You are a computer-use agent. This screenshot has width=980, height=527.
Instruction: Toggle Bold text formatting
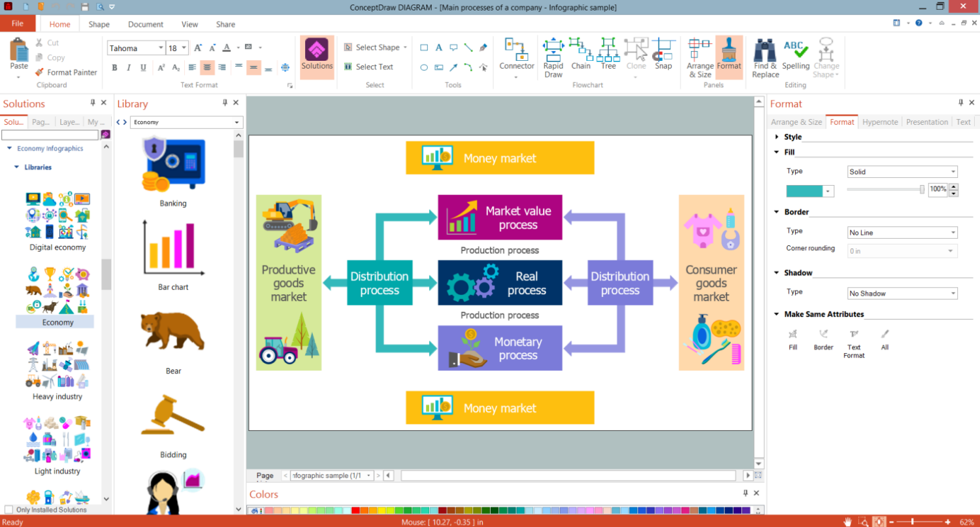tap(114, 67)
